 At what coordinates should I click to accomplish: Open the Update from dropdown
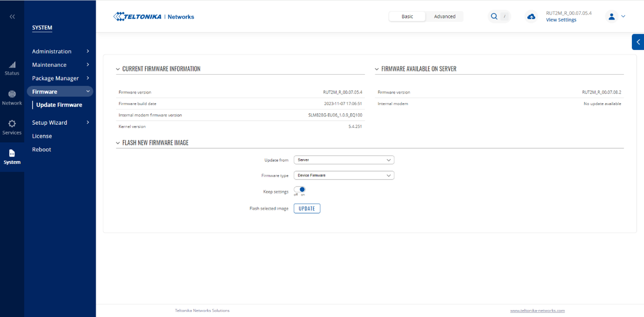pos(344,160)
